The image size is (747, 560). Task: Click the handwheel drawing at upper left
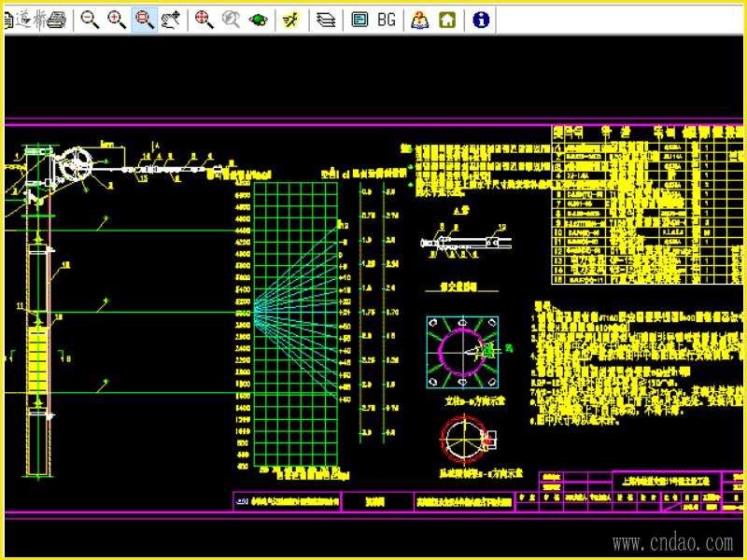[x=74, y=165]
